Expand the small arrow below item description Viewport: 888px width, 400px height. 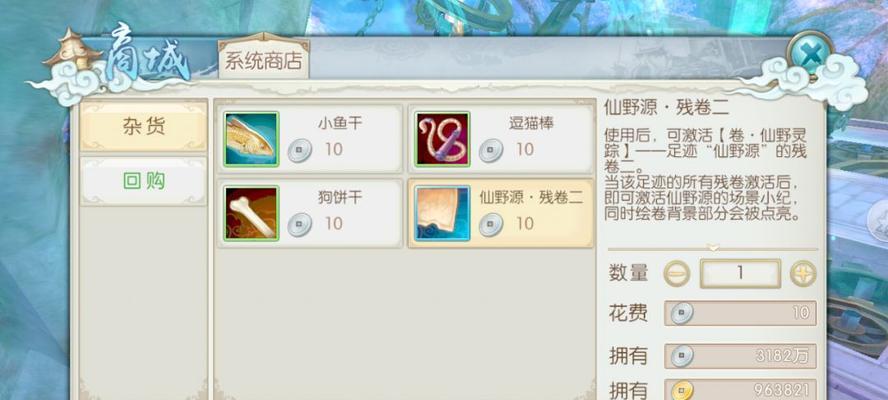tap(714, 248)
